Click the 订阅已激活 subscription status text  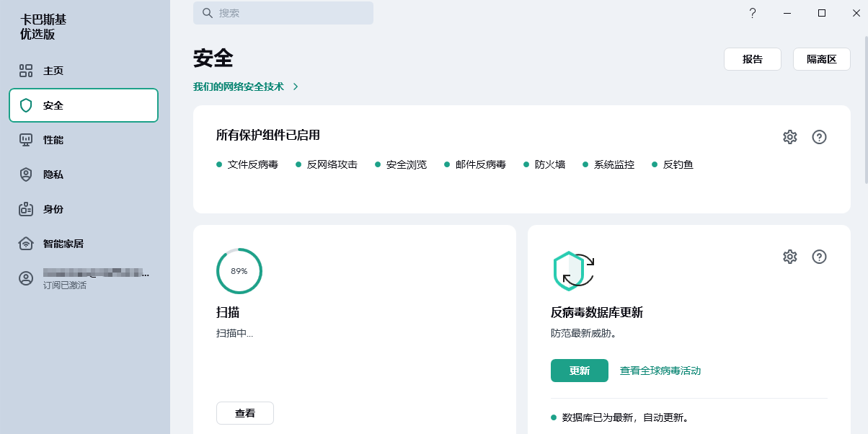[x=65, y=285]
